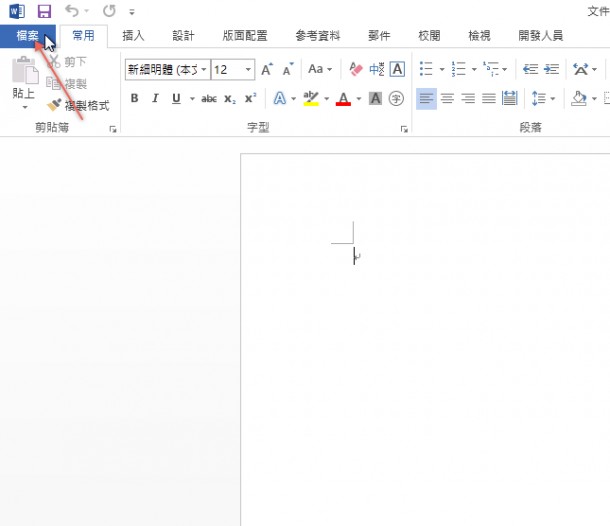Apply red font color

(343, 98)
